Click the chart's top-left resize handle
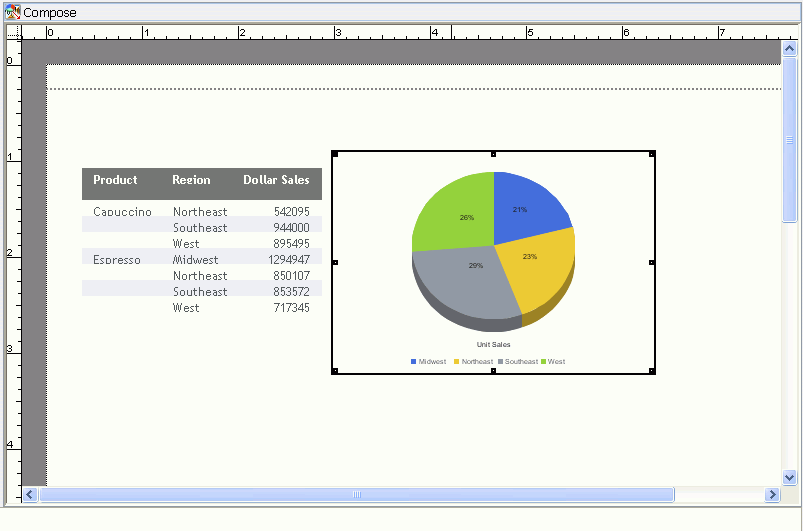The width and height of the screenshot is (803, 531). [335, 154]
